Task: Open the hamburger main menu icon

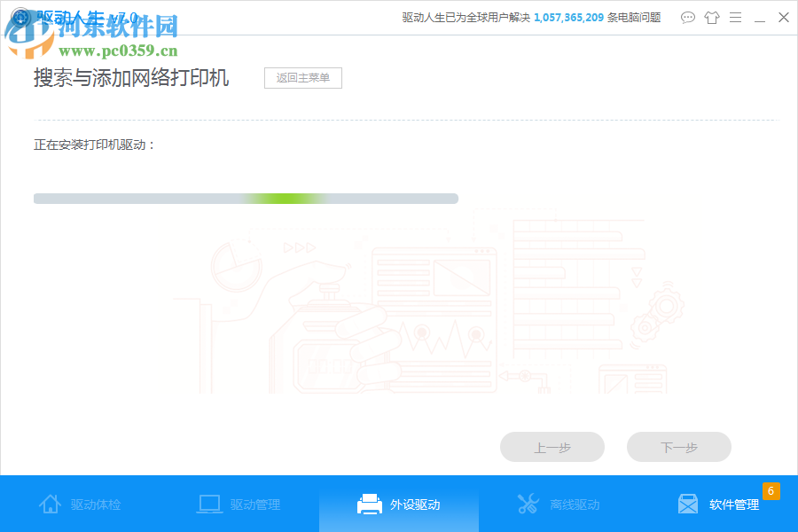Action: [735, 17]
